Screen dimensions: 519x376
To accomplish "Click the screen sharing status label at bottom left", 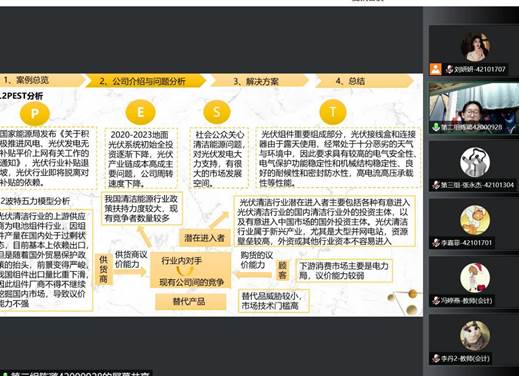I will coord(76,373).
